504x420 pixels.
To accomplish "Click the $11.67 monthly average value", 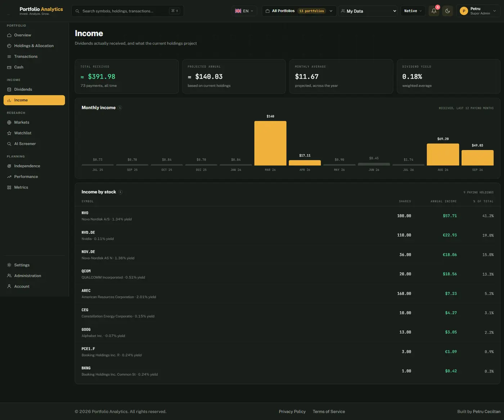I will [x=307, y=77].
